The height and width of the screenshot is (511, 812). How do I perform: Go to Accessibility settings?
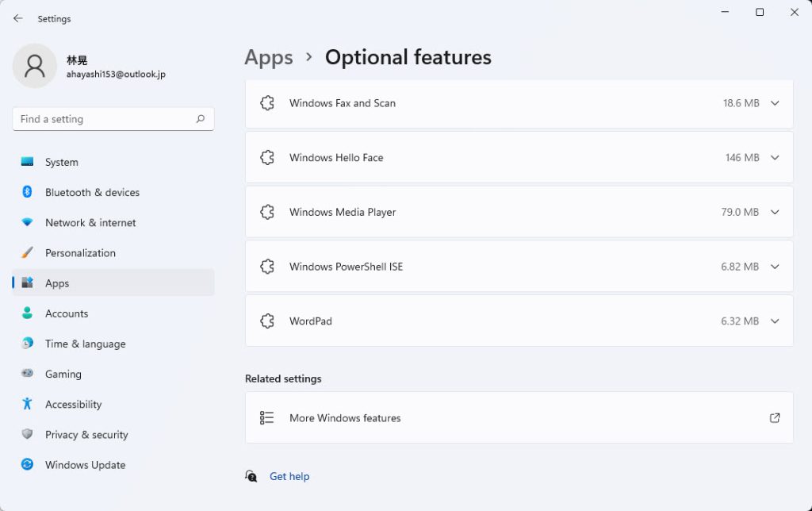[113, 404]
